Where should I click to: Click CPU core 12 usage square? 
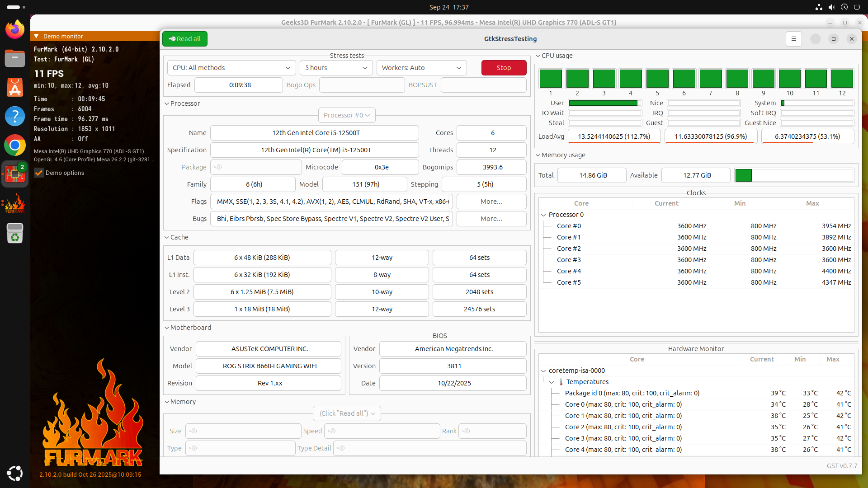point(842,79)
